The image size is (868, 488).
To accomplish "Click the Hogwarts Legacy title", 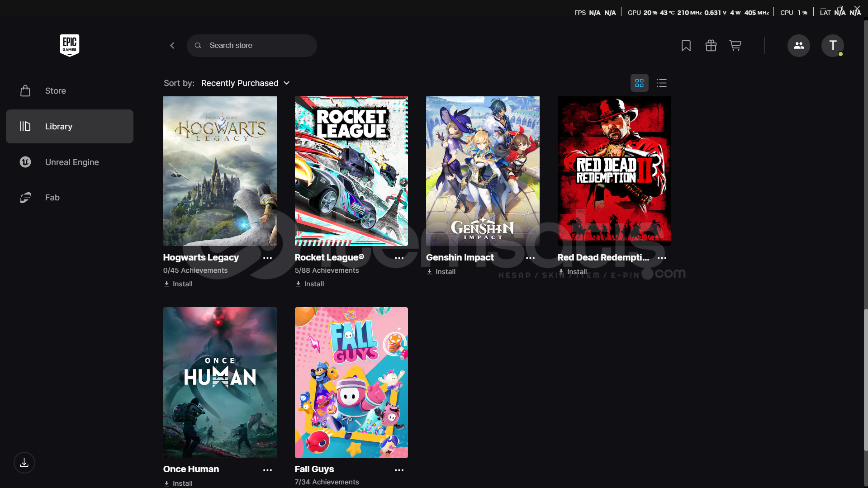I will point(201,257).
